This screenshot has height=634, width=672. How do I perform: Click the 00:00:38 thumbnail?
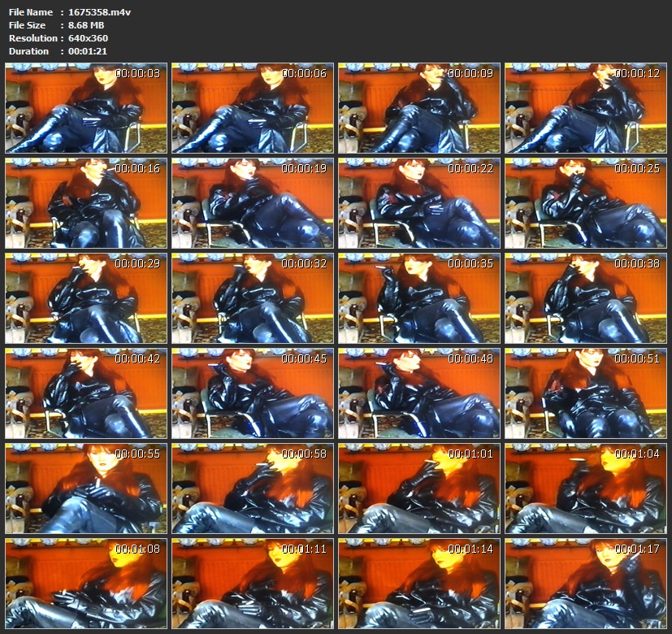[x=586, y=298]
